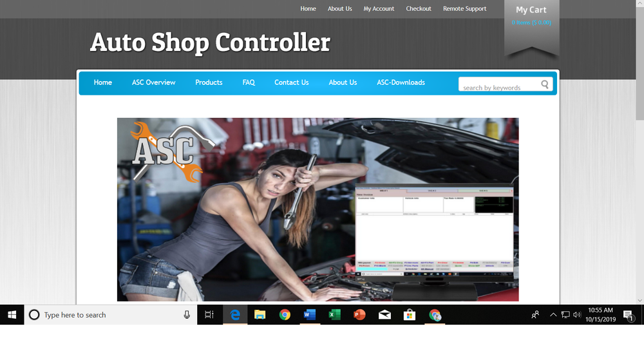
Task: Open PowerPoint from taskbar
Action: (x=359, y=315)
